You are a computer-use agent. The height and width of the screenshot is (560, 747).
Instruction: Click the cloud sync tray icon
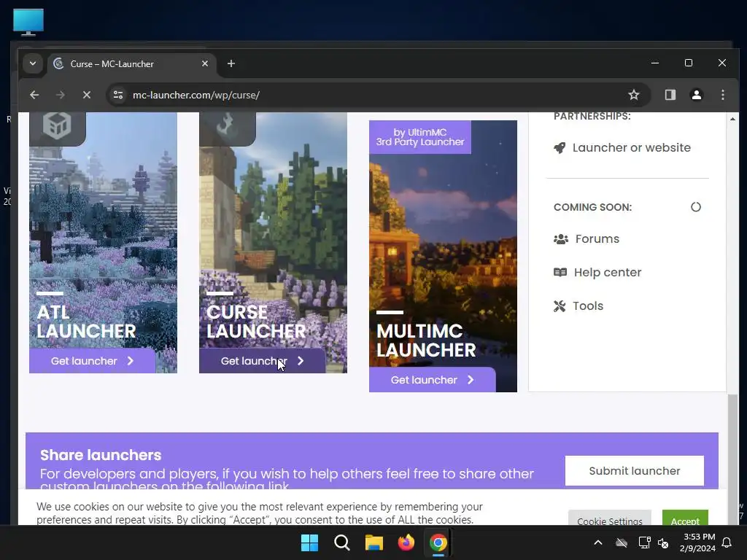coord(622,542)
